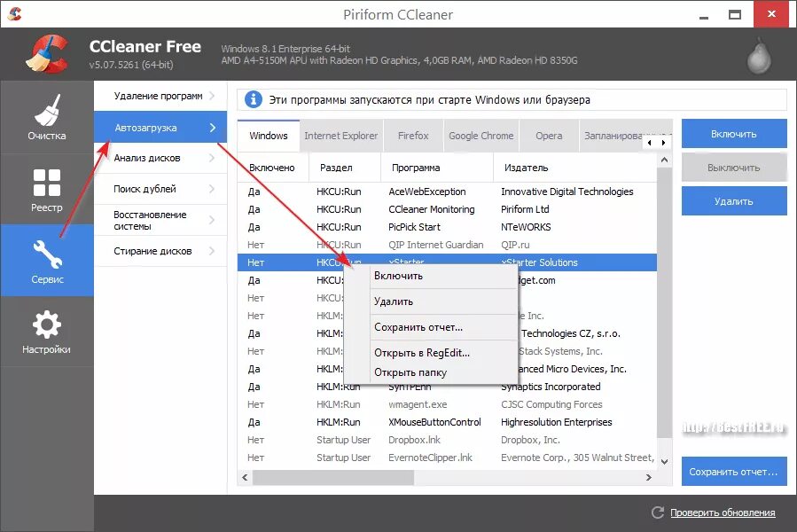Click the Выключить button
The height and width of the screenshot is (532, 797).
pyautogui.click(x=734, y=168)
